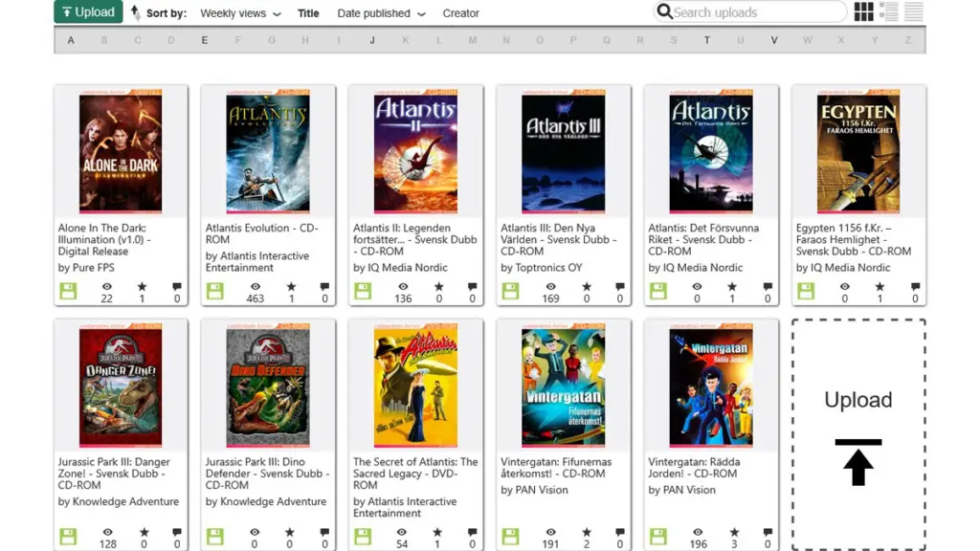Click views eye icon on Danger Zone!
980x551 pixels.
coord(107,532)
